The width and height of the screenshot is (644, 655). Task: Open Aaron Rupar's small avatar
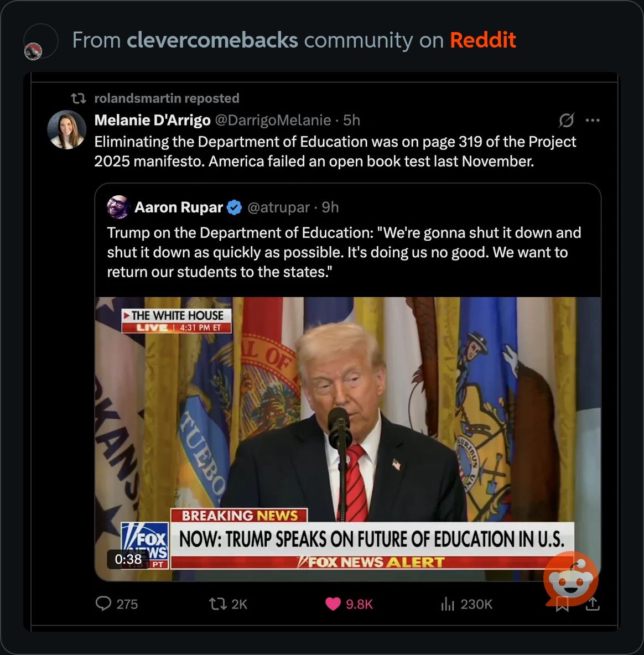pyautogui.click(x=118, y=207)
